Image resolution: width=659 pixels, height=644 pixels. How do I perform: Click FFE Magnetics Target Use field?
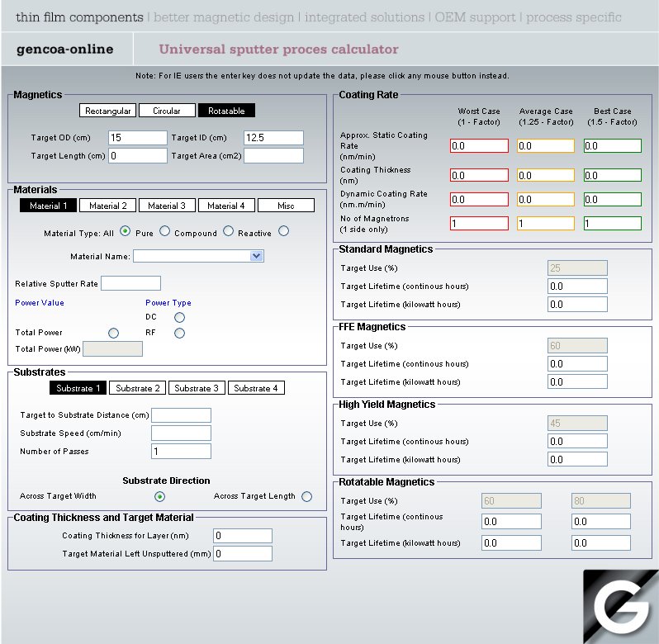(577, 346)
